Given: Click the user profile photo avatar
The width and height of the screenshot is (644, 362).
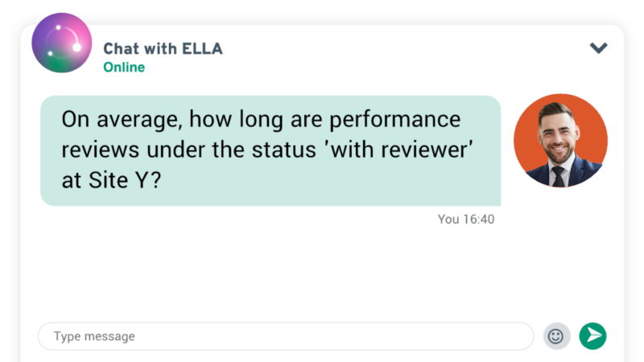Looking at the screenshot, I should click(x=560, y=141).
